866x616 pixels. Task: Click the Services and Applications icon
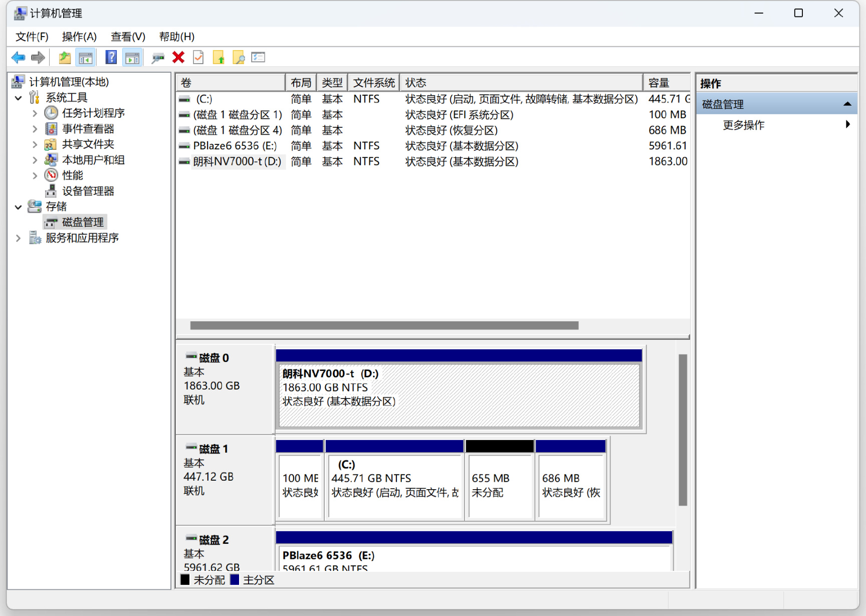click(x=35, y=238)
